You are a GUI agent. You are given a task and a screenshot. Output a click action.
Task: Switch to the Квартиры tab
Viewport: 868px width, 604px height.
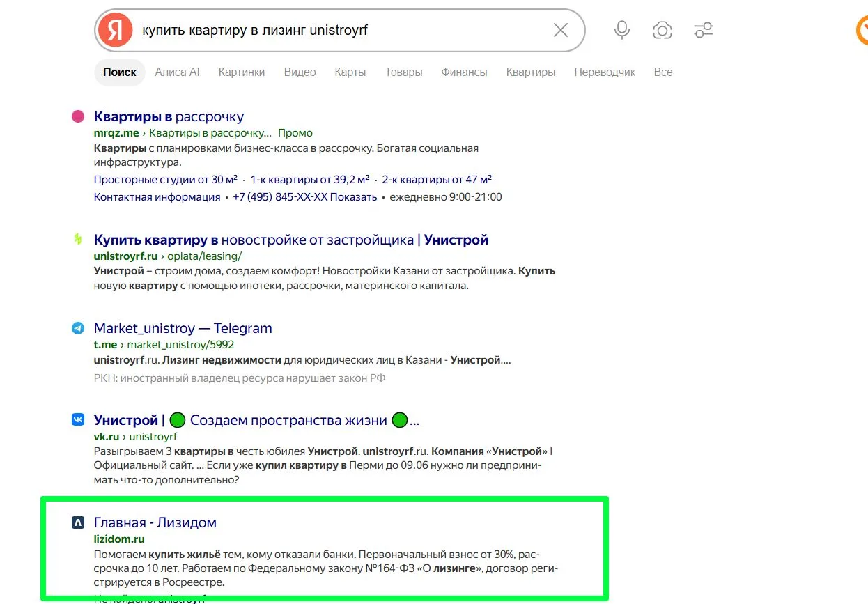531,72
